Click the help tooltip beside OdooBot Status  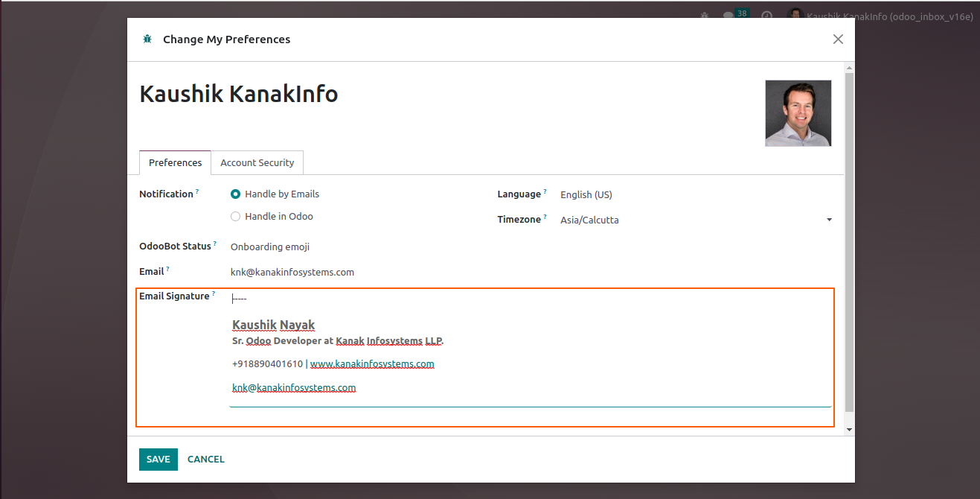(215, 244)
